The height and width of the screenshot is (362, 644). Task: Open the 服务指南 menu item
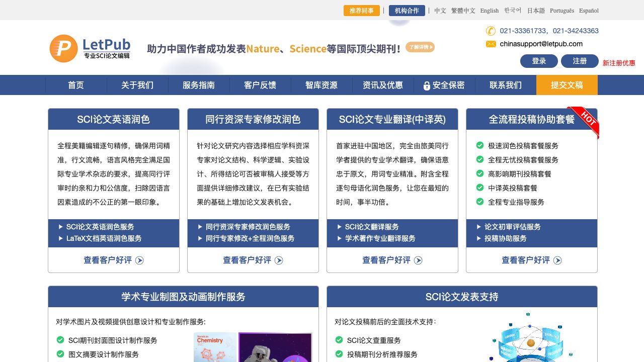click(199, 85)
